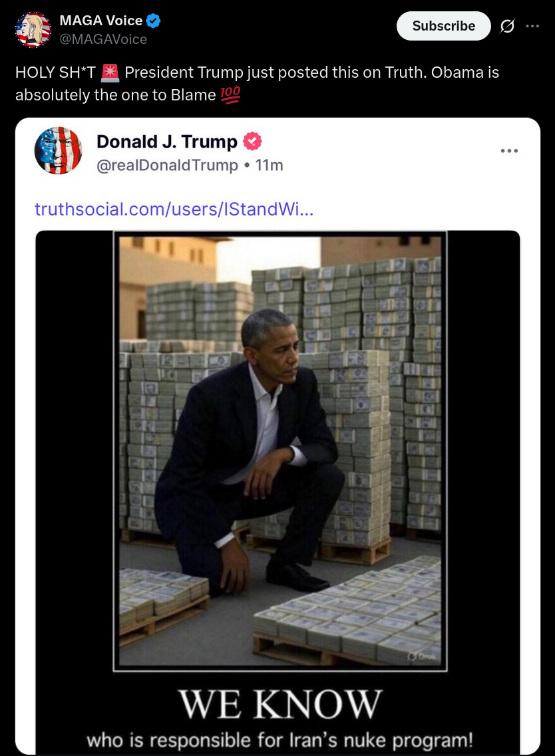
Task: Select the MAGA Voice display name
Action: (101, 21)
